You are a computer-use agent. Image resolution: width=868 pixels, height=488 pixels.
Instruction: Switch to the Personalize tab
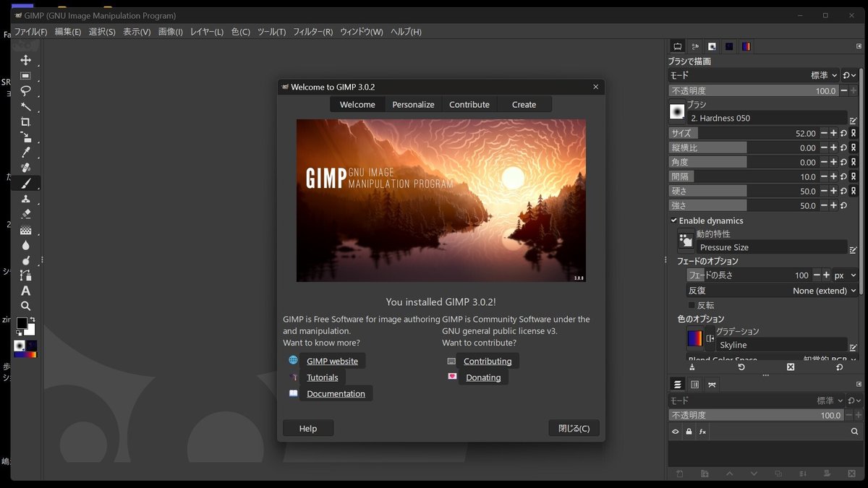(413, 104)
